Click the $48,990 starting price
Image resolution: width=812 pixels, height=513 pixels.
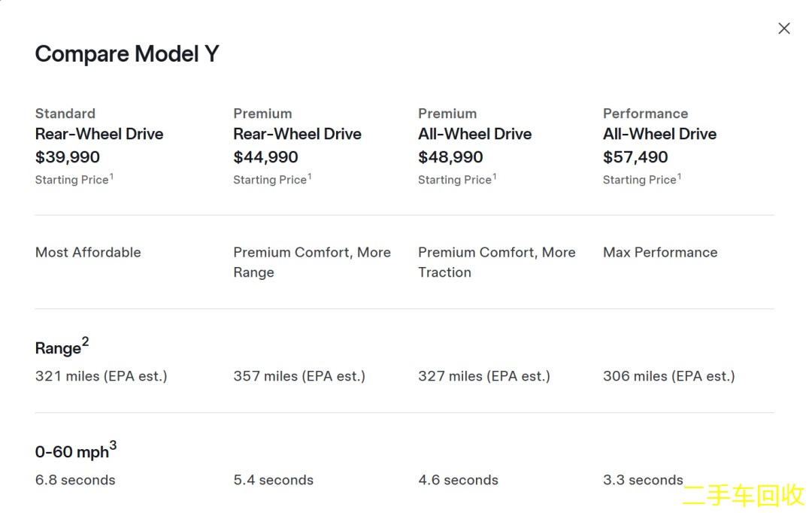450,157
